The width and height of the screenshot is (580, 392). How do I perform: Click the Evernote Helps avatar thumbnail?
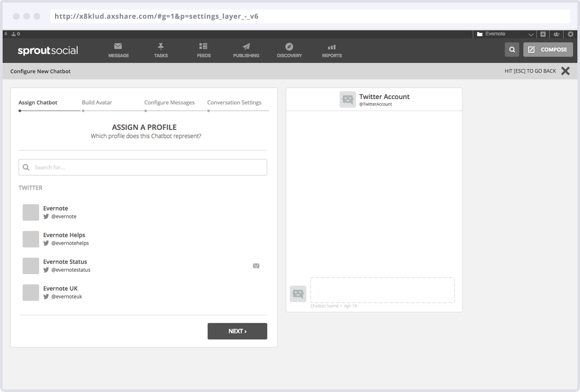click(x=31, y=239)
